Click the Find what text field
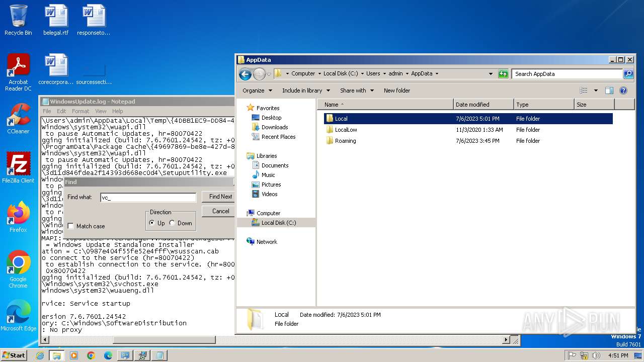Screen dimensions: 644x362 point(148,198)
